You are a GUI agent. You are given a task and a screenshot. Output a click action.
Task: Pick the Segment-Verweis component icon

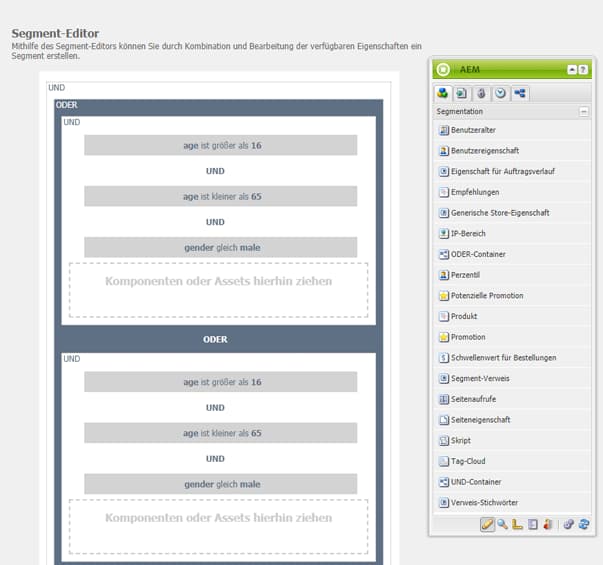pyautogui.click(x=444, y=378)
